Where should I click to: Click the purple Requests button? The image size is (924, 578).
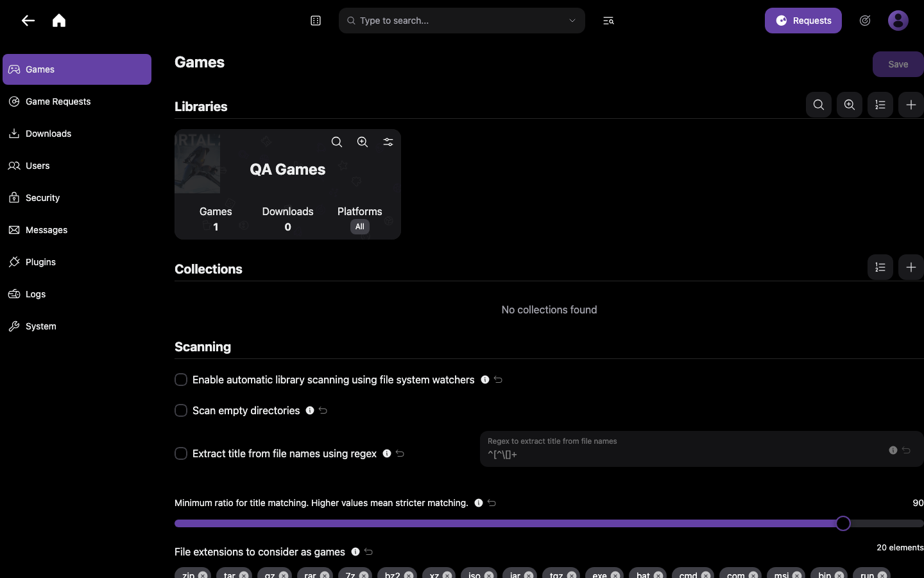[x=803, y=21]
